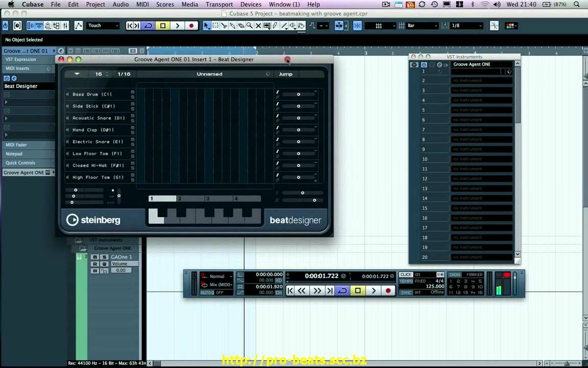Click speaker icon for Bass Drum lane

point(67,94)
